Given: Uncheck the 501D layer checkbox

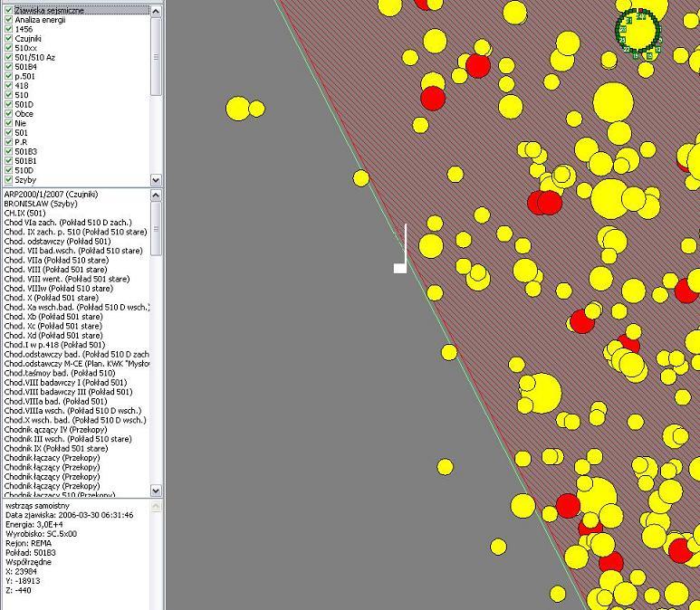Looking at the screenshot, I should 8,104.
